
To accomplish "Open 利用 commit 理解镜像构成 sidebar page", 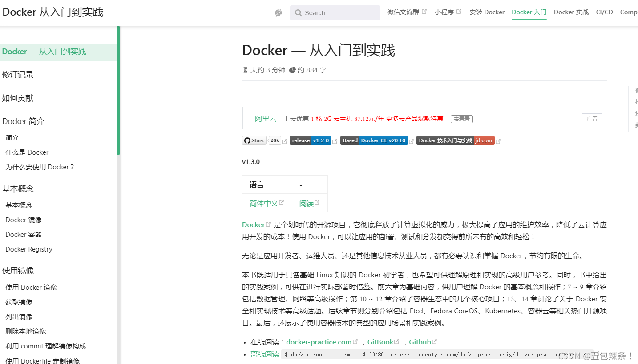I will click(46, 346).
